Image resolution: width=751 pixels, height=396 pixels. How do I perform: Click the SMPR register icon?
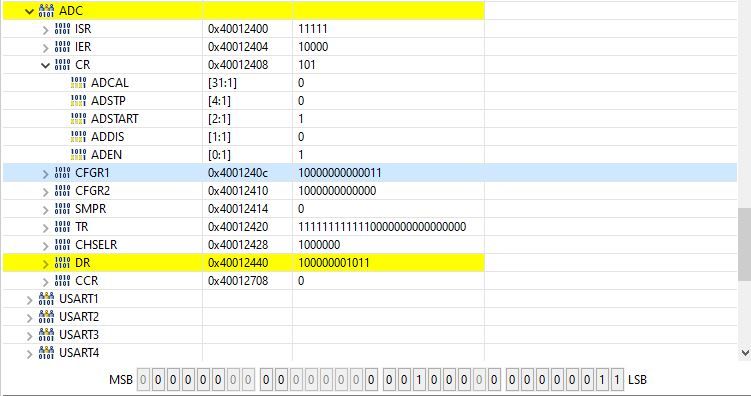point(62,209)
